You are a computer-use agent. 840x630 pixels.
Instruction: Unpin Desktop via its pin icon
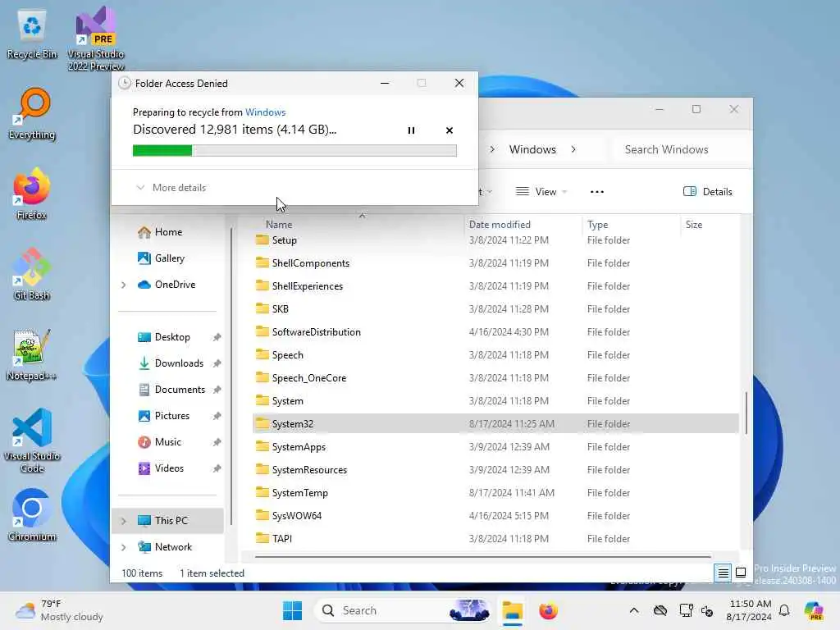(217, 337)
